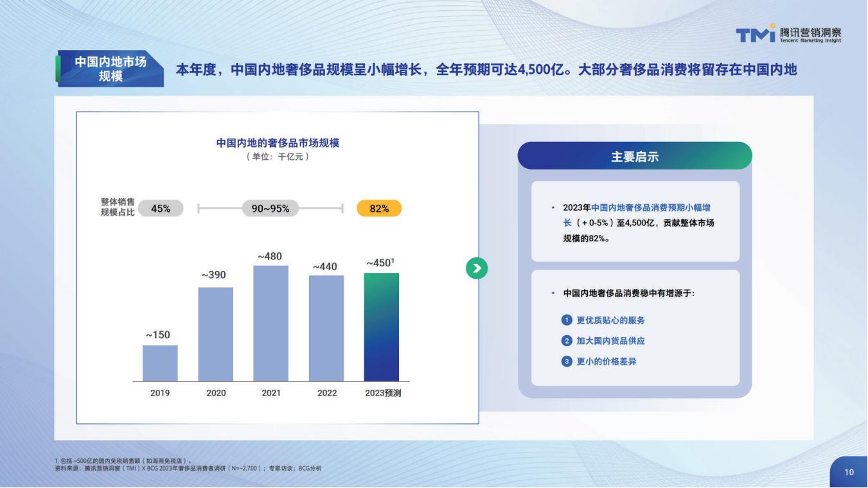Click the 整体销售规模占比 label
The image size is (868, 488).
[x=118, y=207]
